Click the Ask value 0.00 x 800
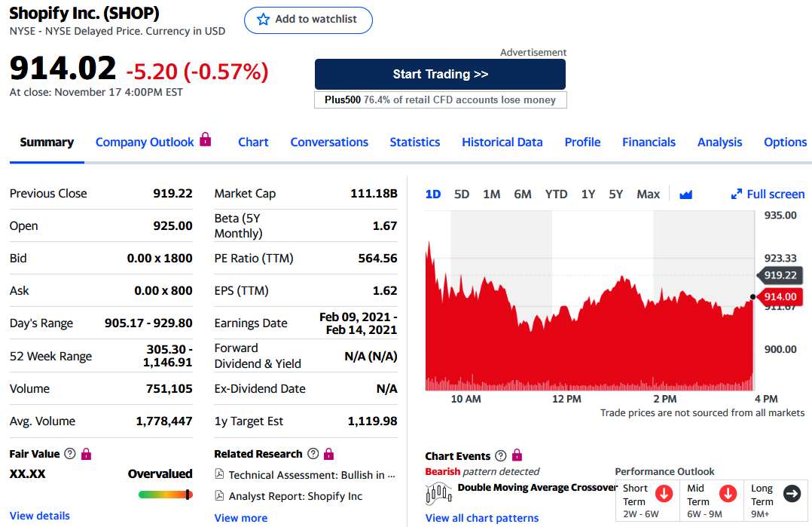812x527 pixels. (163, 291)
